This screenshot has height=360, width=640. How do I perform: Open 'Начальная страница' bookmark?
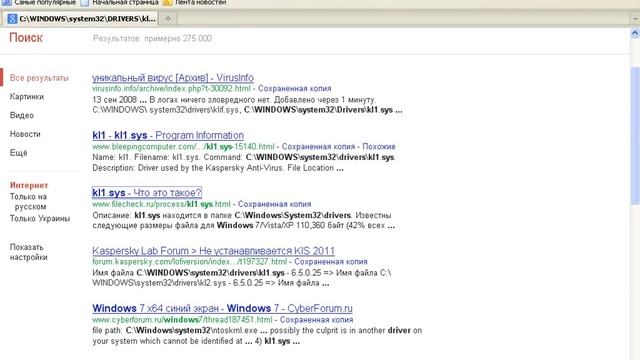[125, 2]
